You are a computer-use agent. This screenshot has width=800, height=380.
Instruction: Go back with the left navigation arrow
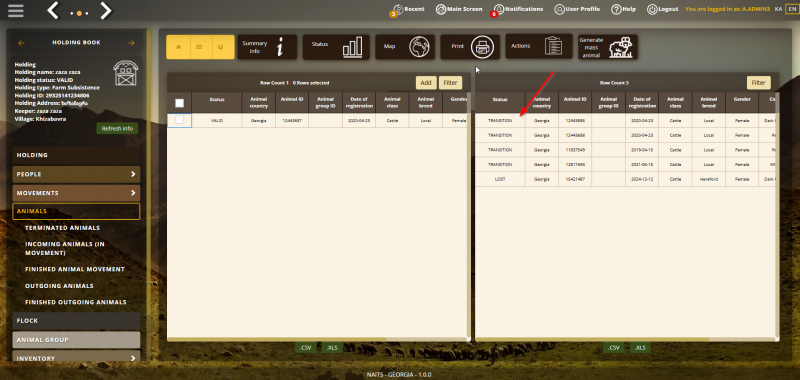53,11
